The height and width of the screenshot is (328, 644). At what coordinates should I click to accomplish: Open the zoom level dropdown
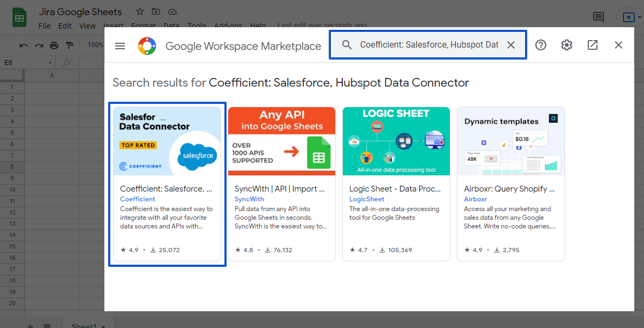point(95,45)
